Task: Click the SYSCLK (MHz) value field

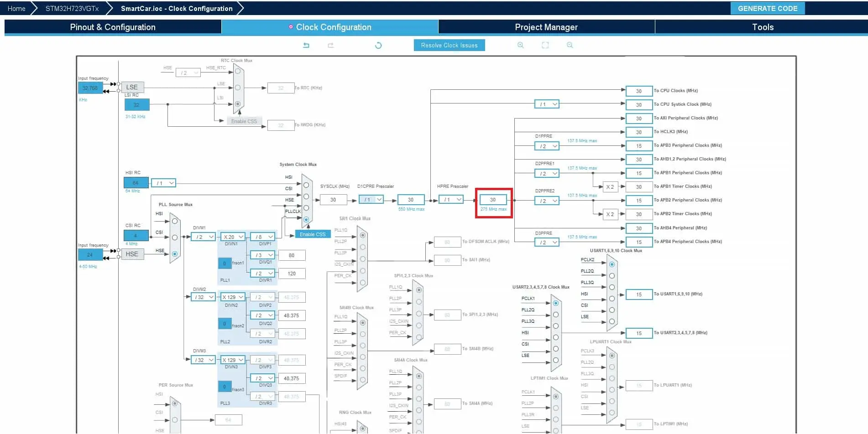Action: pyautogui.click(x=333, y=200)
